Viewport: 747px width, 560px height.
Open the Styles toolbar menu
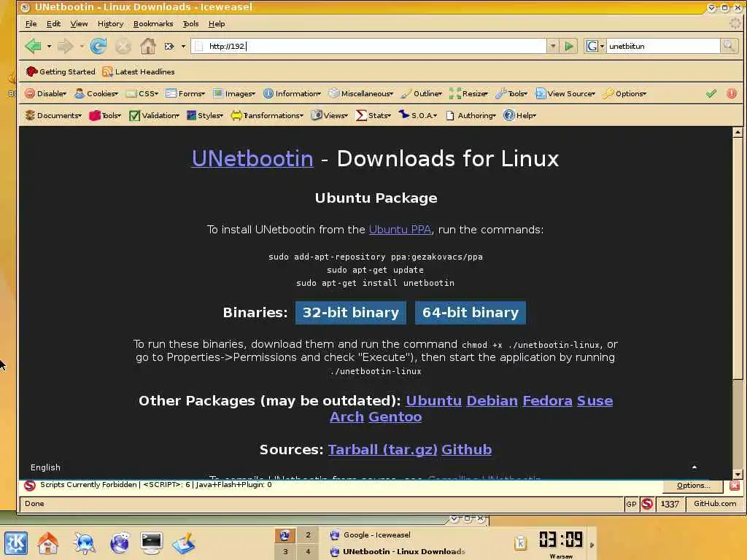tap(205, 115)
